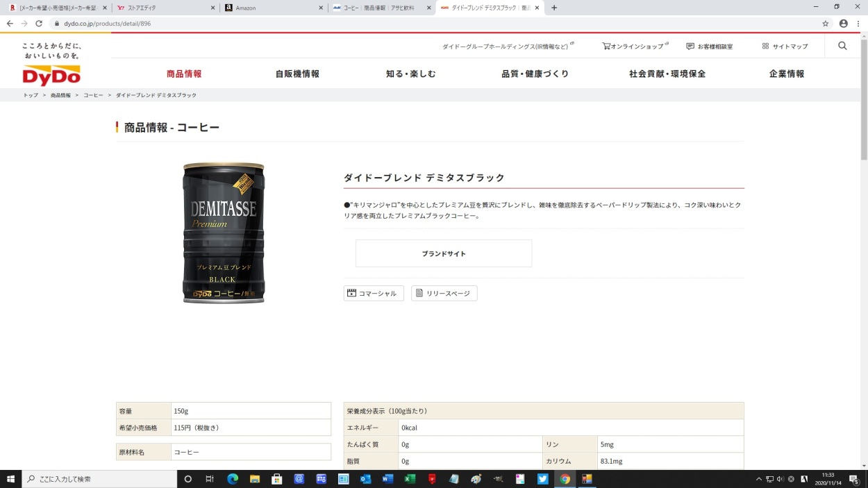Click the 115円（税抜き） price cell
Viewport: 868px width, 488px height.
pos(251,428)
